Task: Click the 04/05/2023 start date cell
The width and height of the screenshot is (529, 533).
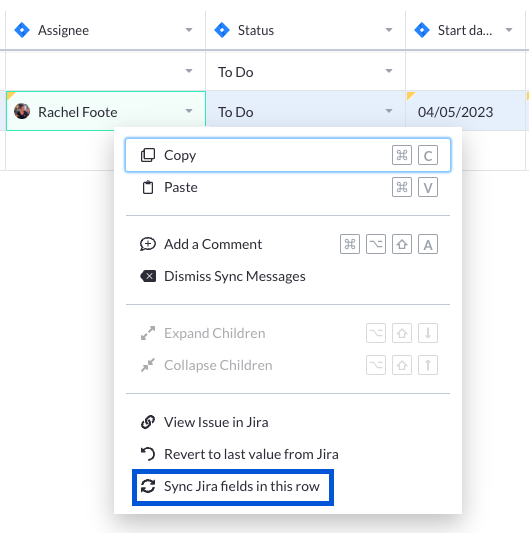Action: click(466, 111)
